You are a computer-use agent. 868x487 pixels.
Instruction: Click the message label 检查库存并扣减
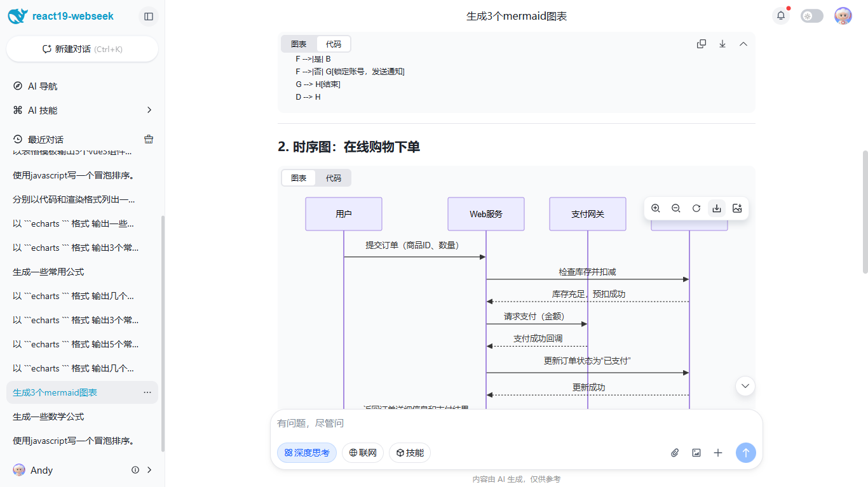tap(587, 272)
